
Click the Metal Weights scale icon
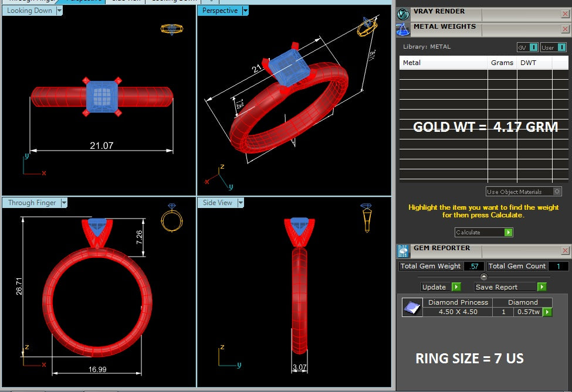pos(403,28)
